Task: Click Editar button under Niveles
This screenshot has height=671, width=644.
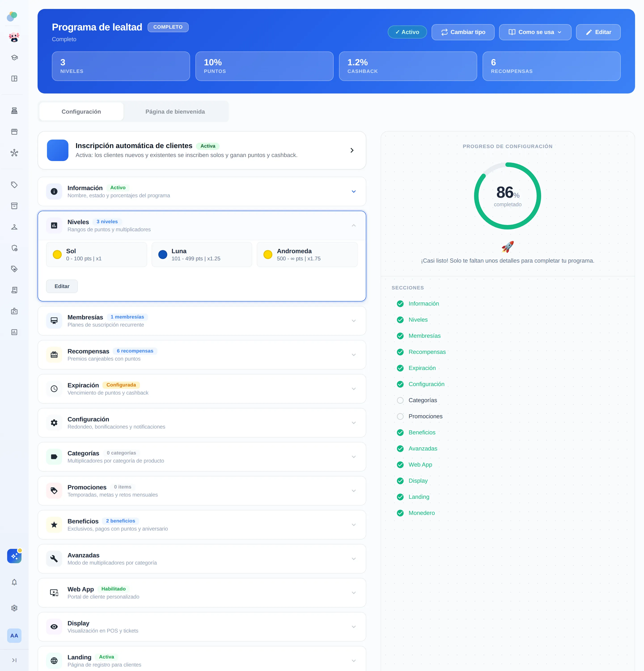Action: tap(62, 286)
